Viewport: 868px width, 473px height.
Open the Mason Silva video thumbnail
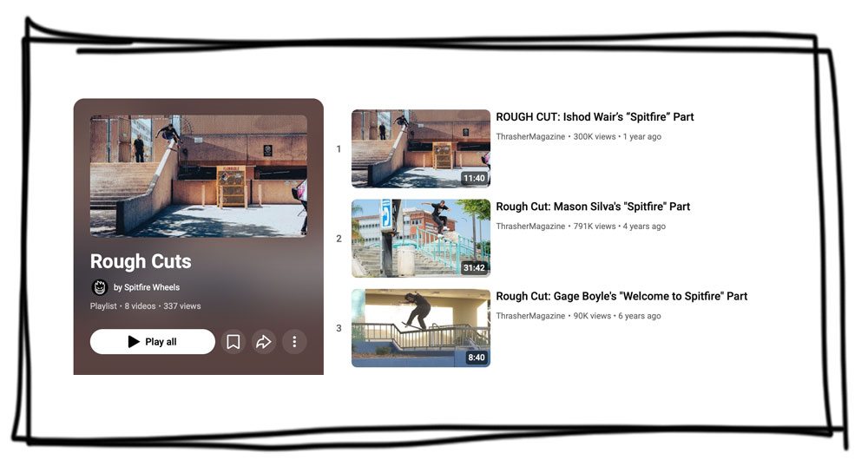(420, 239)
